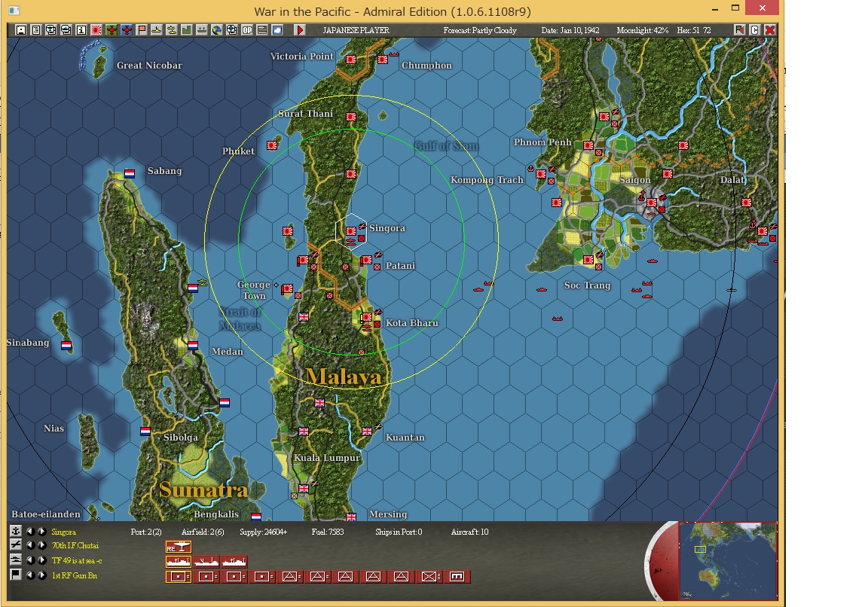Click the globe world icon in toolbar
This screenshot has height=607, width=868.
coord(217,30)
